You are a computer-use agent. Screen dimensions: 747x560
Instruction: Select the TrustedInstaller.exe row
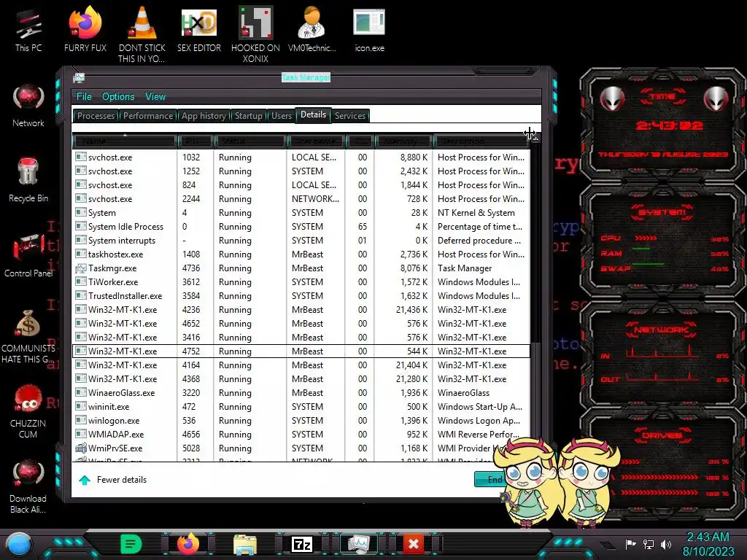click(x=301, y=296)
